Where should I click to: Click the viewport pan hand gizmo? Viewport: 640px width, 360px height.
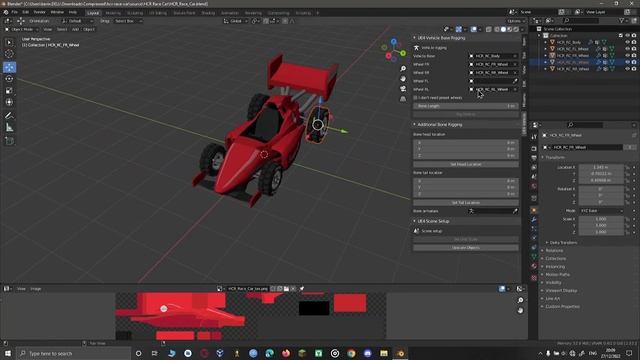[x=403, y=79]
